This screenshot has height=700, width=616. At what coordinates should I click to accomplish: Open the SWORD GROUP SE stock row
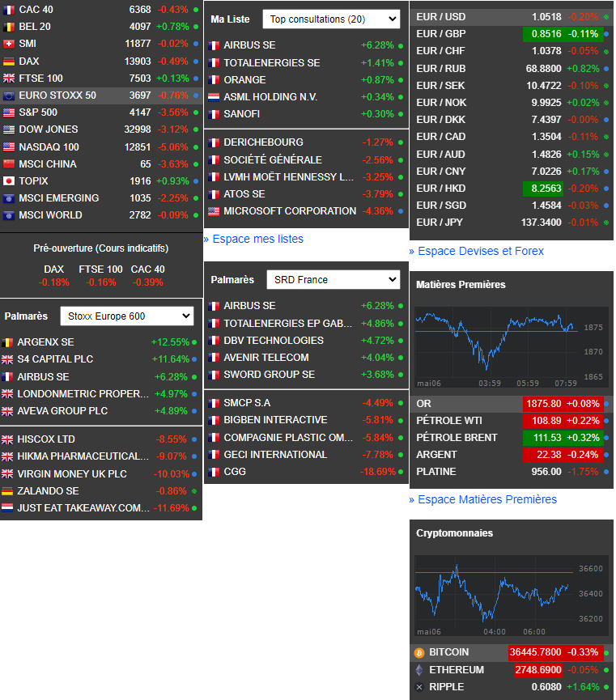pyautogui.click(x=306, y=375)
